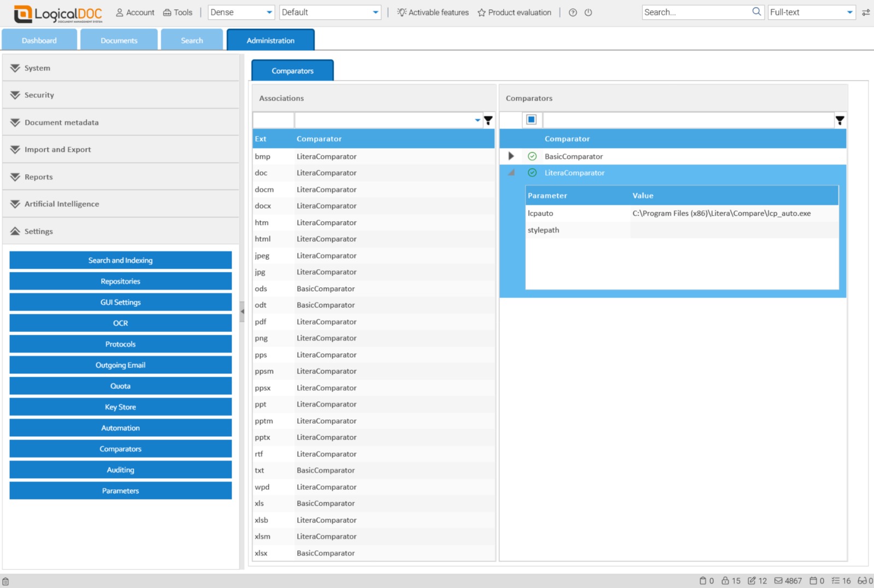874x588 pixels.
Task: Open messages envelope icon showing 4867
Action: (x=778, y=581)
